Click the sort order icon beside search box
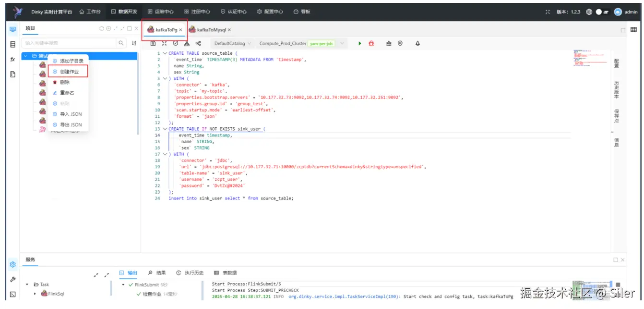Viewport: 644px width, 309px height. 134,43
